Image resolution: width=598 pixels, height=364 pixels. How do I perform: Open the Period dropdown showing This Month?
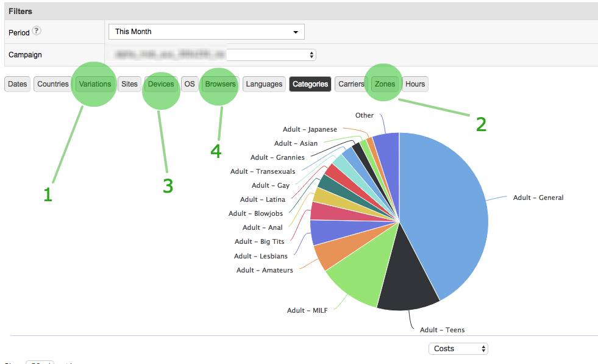coord(206,32)
